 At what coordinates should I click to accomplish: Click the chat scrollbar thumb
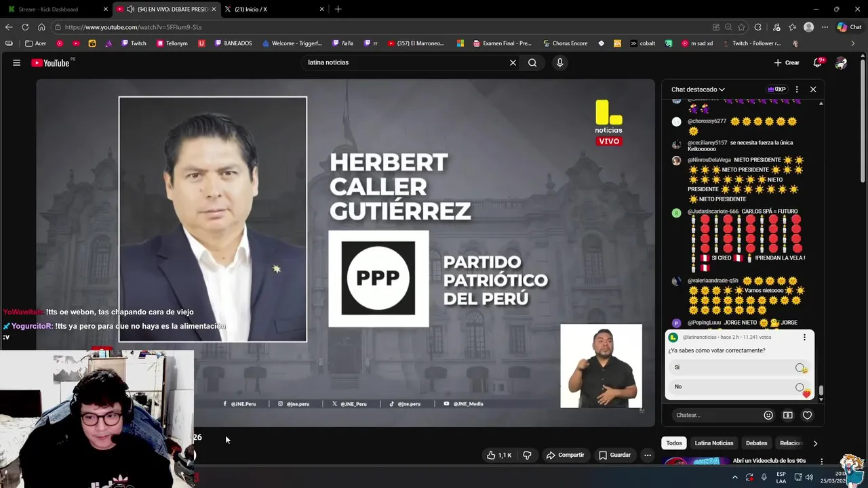(821, 390)
